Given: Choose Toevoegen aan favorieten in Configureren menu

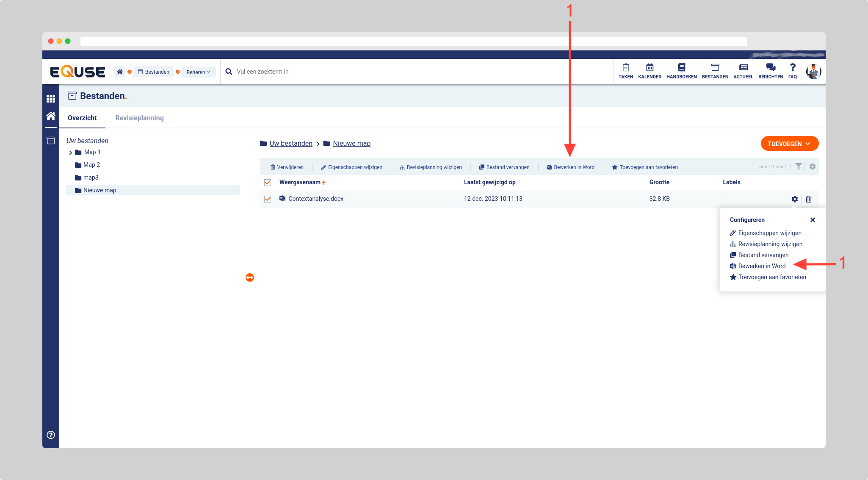Looking at the screenshot, I should (768, 277).
